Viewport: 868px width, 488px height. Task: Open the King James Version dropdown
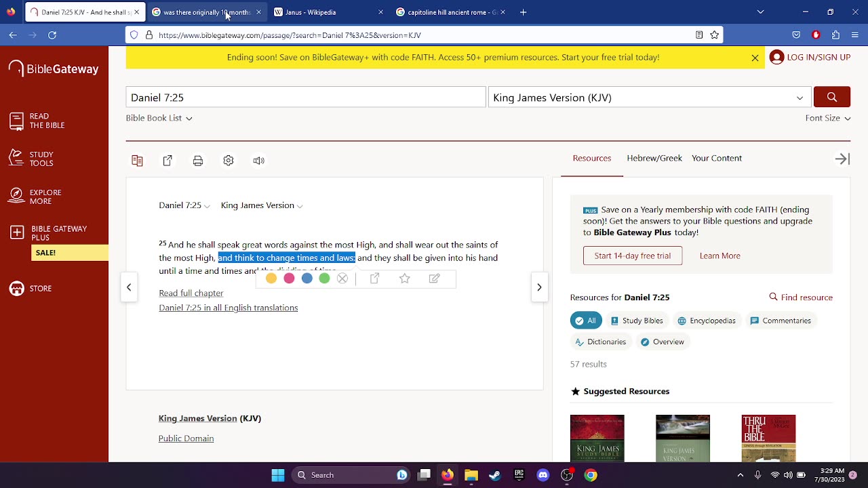[x=649, y=98]
